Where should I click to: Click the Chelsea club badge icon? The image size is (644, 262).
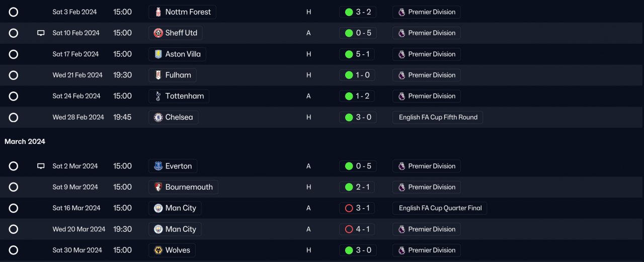click(x=158, y=117)
